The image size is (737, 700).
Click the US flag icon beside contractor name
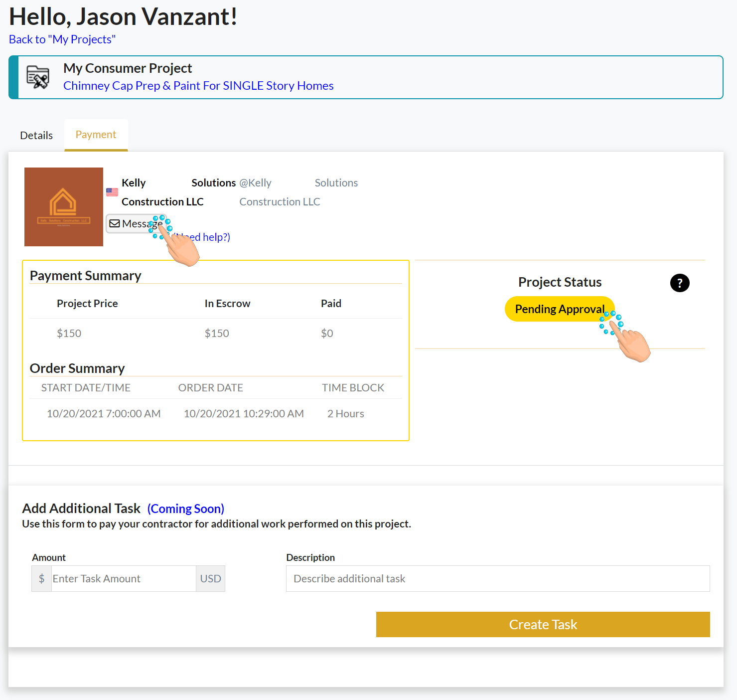tap(112, 192)
